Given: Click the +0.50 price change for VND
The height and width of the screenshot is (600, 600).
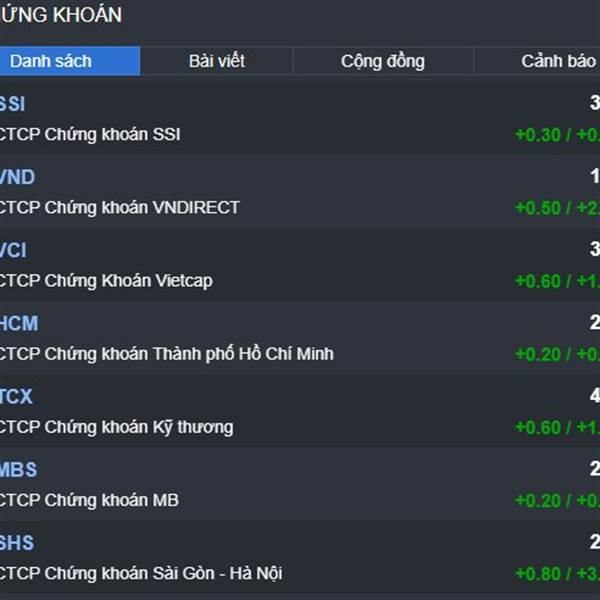Looking at the screenshot, I should coord(537,208).
